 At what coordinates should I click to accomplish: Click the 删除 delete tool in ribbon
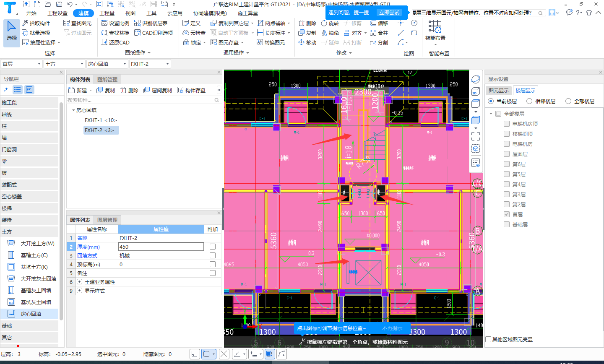click(x=307, y=23)
